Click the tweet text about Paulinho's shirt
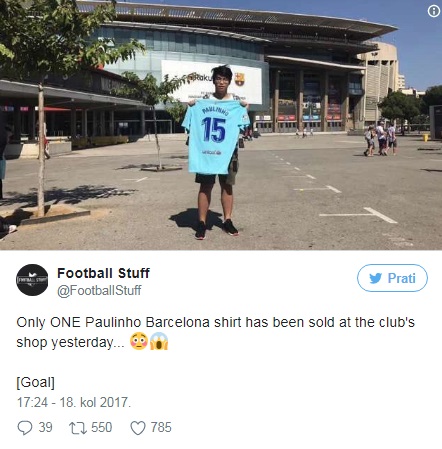The height and width of the screenshot is (449, 442). pos(215,332)
